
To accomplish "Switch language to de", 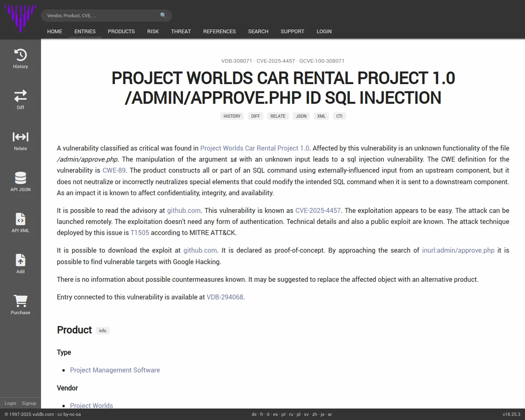I will coord(254,414).
